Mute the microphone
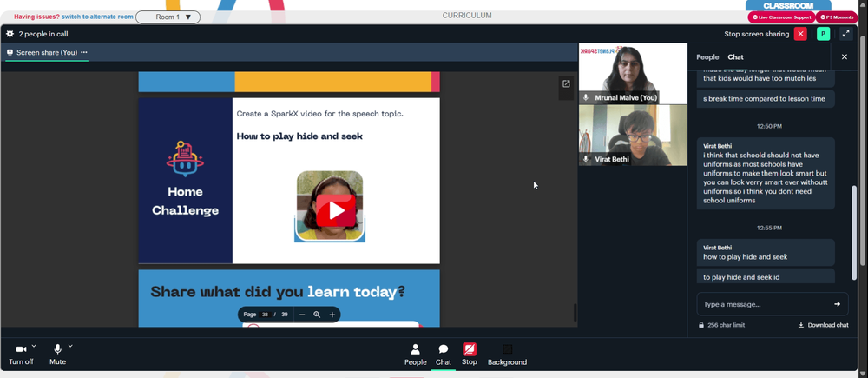 tap(57, 355)
